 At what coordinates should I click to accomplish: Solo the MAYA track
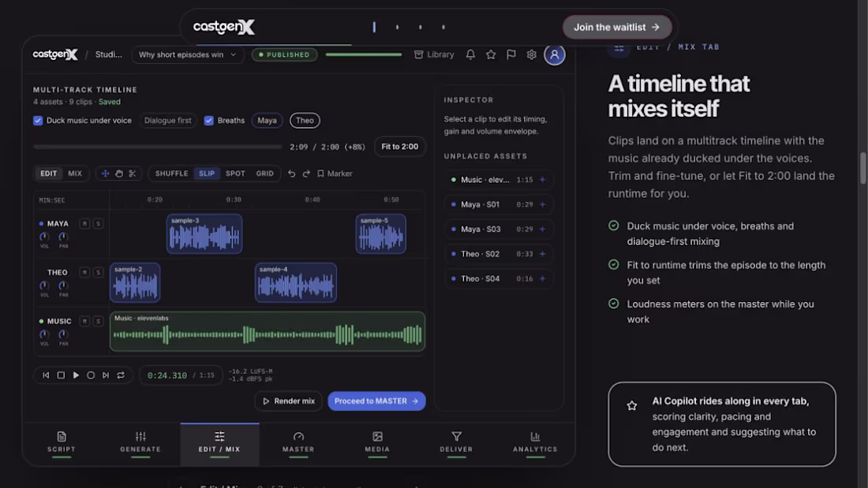pos(98,224)
